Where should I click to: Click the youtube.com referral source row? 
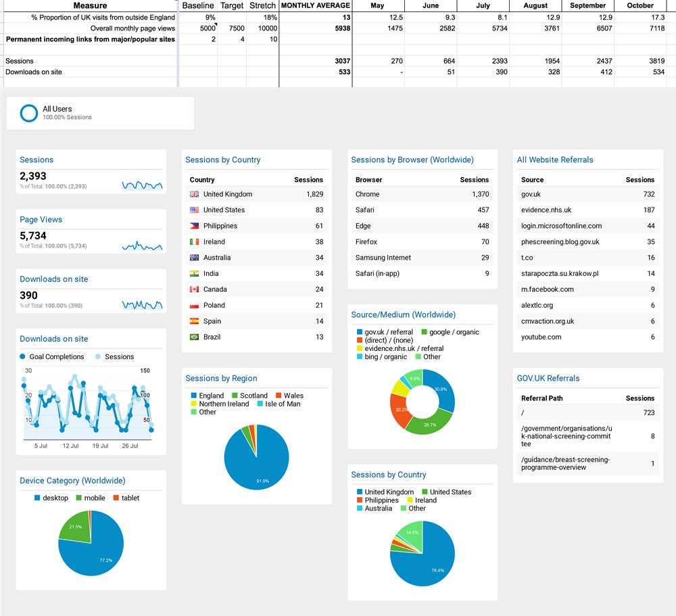pyautogui.click(x=587, y=337)
